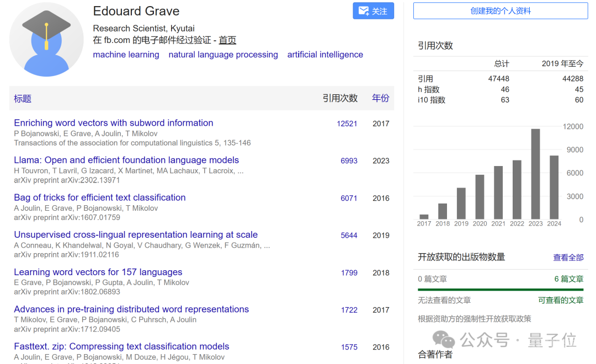The width and height of the screenshot is (596, 364).
Task: Open Enriching word vectors with subword information
Action: coord(114,123)
